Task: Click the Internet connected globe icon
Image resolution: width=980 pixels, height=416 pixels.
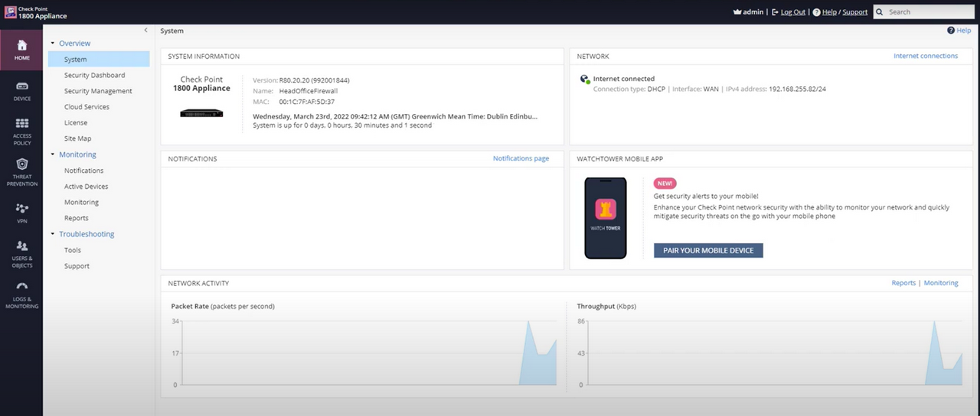Action: click(x=585, y=79)
